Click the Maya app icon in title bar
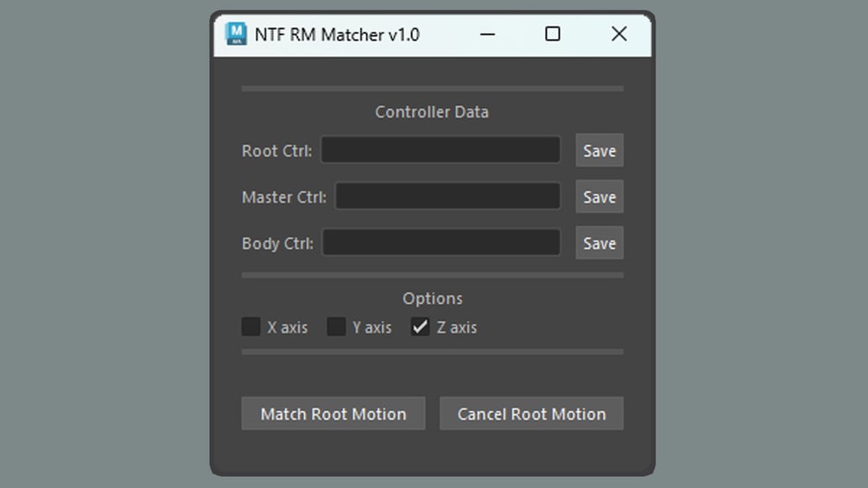The width and height of the screenshot is (868, 488). pos(236,34)
